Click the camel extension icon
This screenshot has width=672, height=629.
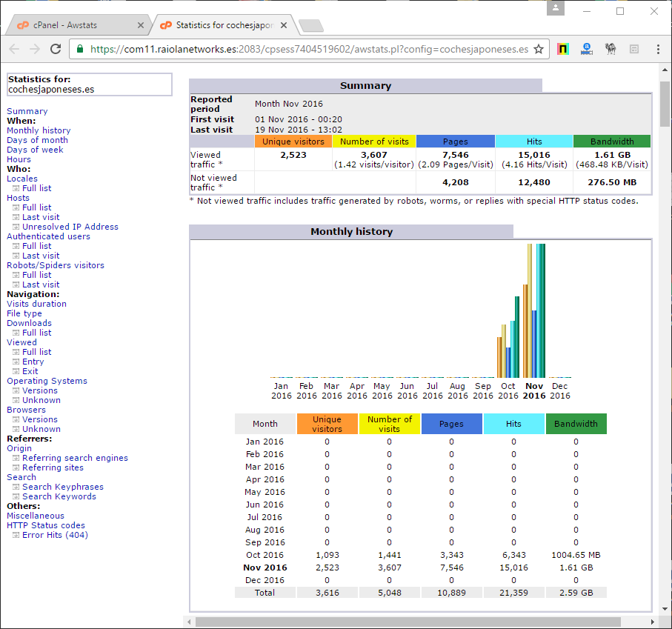611,48
